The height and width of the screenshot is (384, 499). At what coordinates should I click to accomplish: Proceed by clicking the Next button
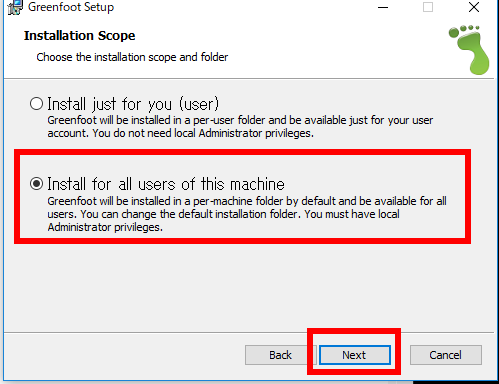(x=355, y=355)
